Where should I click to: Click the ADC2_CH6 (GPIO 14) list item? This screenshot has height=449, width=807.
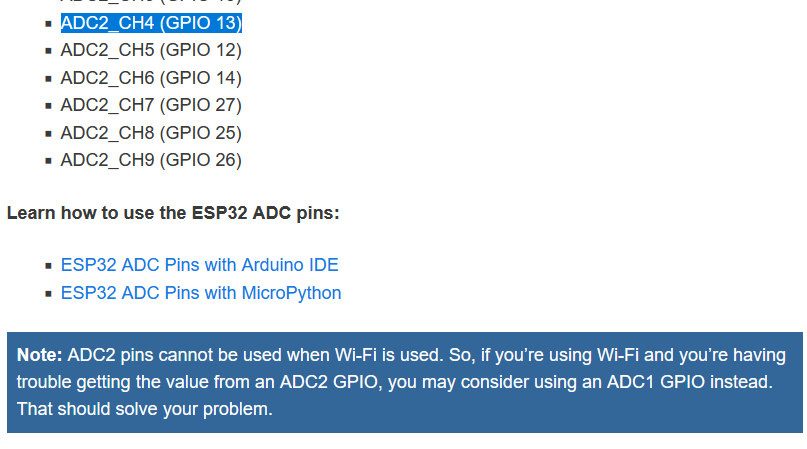pyautogui.click(x=151, y=78)
